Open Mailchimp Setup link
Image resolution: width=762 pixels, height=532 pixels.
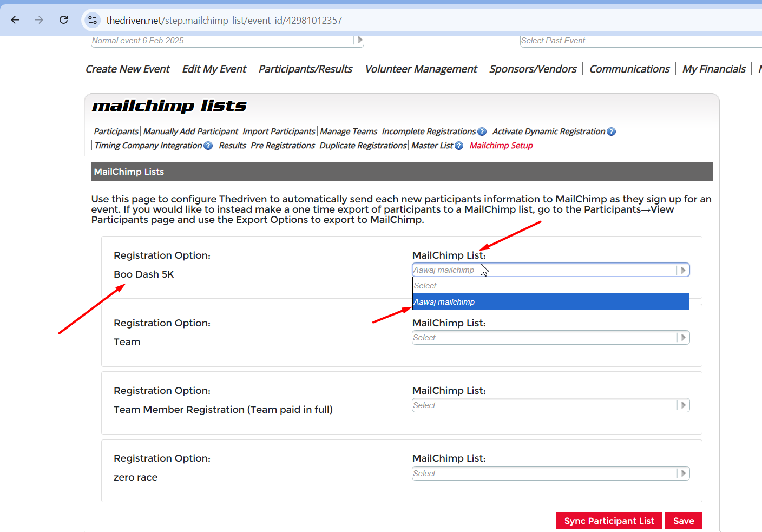(x=501, y=146)
